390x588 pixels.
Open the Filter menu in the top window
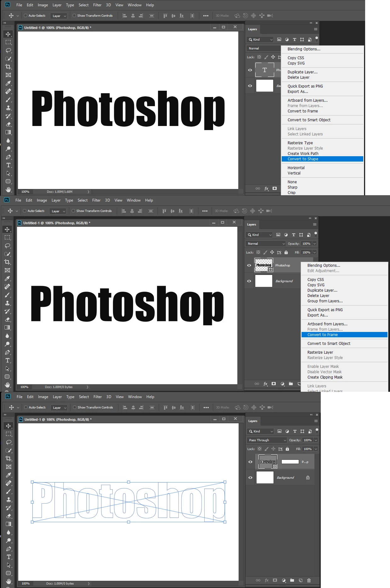97,5
